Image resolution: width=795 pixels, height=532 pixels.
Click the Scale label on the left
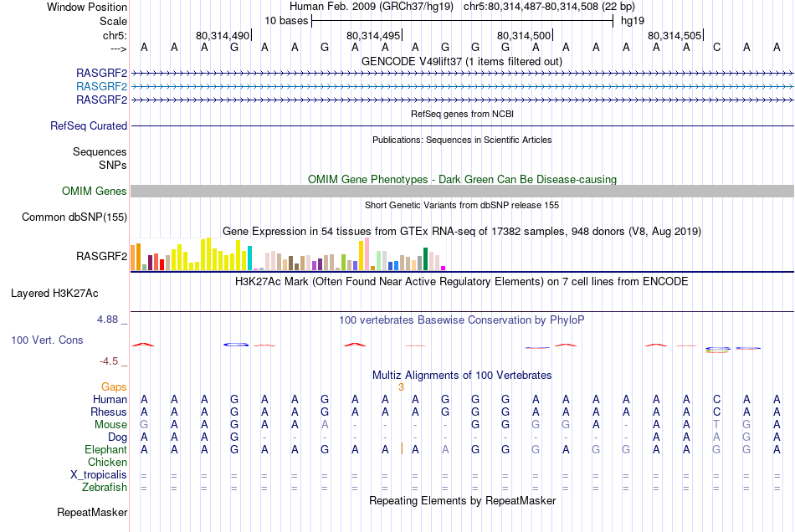[x=113, y=21]
